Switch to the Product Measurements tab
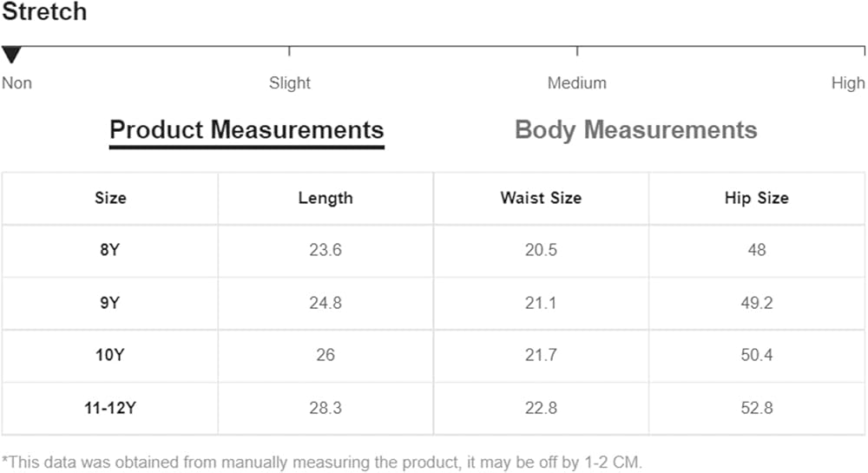 (x=247, y=130)
